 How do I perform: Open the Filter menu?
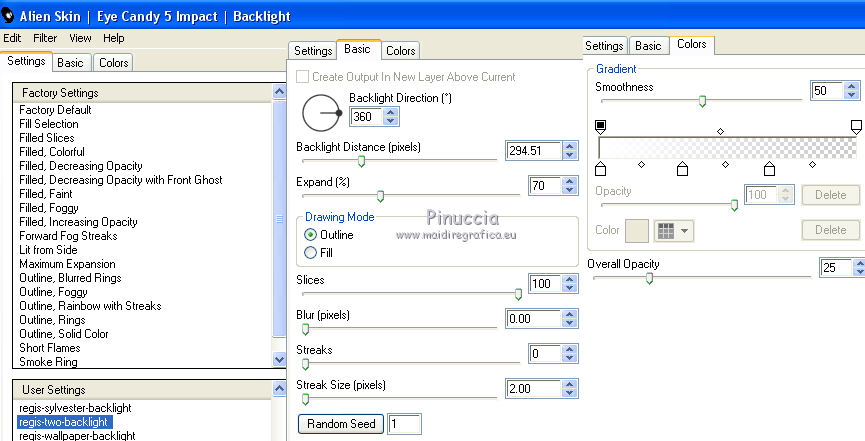point(45,38)
